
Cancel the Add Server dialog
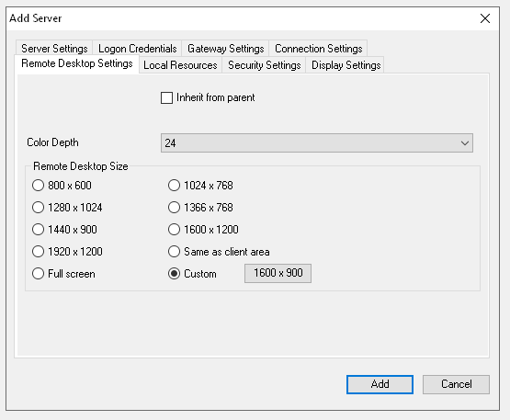[456, 384]
